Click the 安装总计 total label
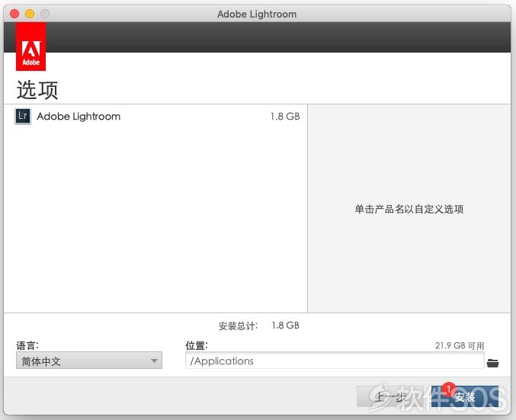516x420 pixels. pos(239,326)
